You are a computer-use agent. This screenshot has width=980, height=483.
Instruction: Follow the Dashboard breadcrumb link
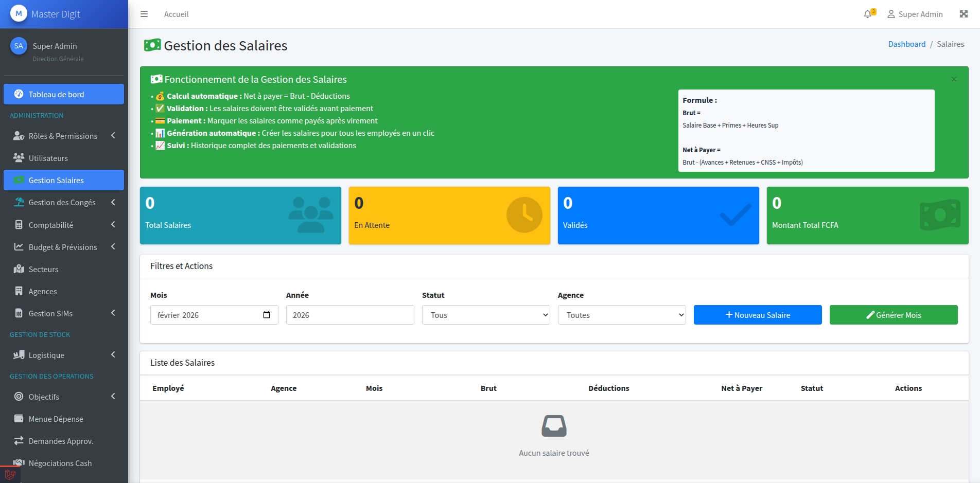pyautogui.click(x=906, y=44)
